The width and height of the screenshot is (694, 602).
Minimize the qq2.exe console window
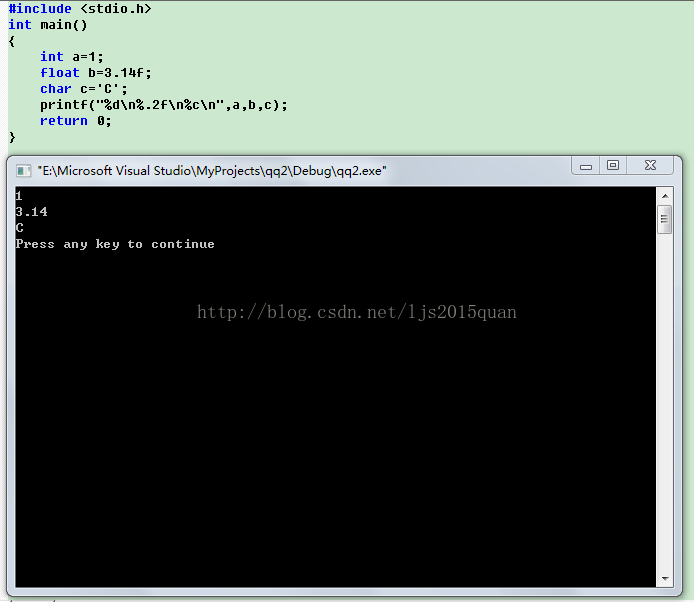pyautogui.click(x=586, y=166)
